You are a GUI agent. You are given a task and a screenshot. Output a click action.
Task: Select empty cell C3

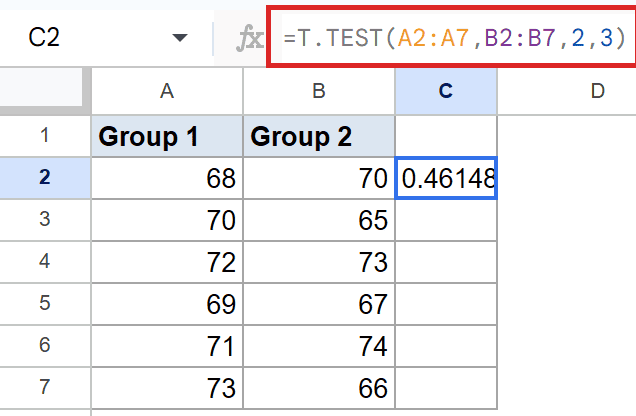pyautogui.click(x=446, y=220)
